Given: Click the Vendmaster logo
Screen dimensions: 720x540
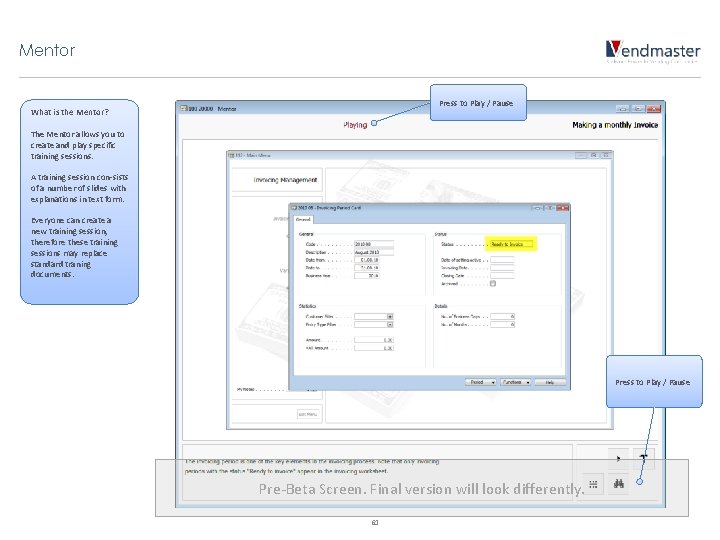Looking at the screenshot, I should coord(653,52).
